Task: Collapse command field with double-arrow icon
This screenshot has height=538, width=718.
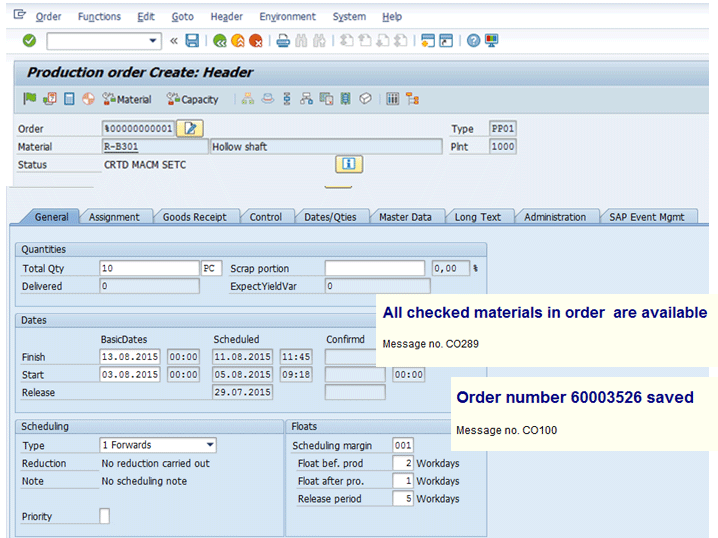Action: coord(174,41)
